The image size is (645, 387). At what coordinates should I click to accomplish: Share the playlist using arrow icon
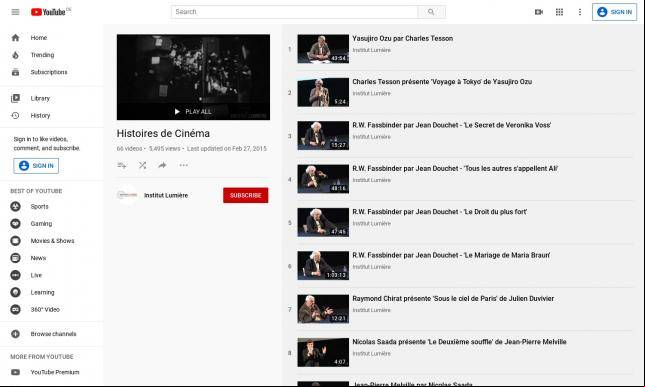(162, 165)
